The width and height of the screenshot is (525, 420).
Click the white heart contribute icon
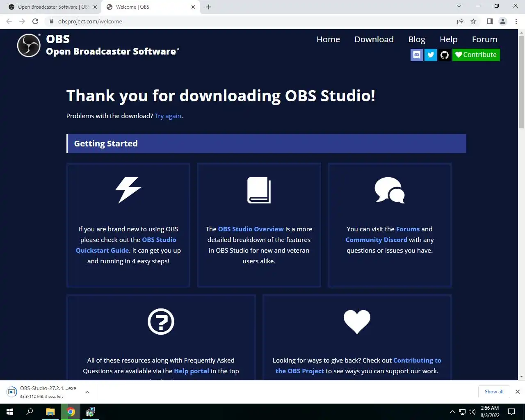pos(357,322)
